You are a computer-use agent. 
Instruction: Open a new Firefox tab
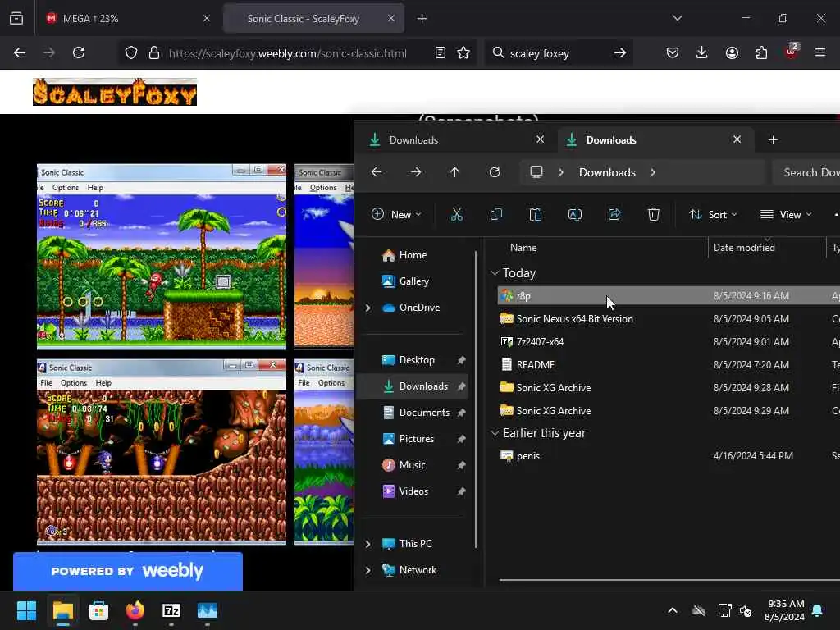click(422, 19)
